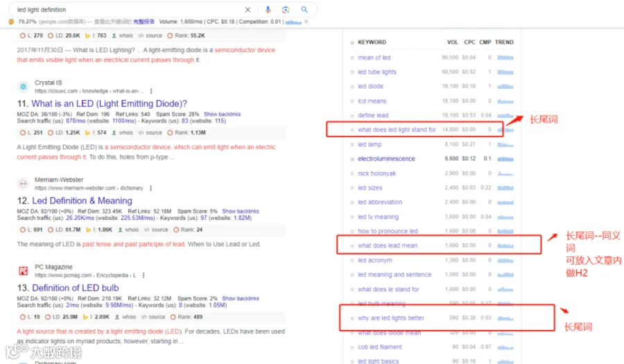Open the three-dot menu beside PC Magazine result
624x364 pixels.
144,275
